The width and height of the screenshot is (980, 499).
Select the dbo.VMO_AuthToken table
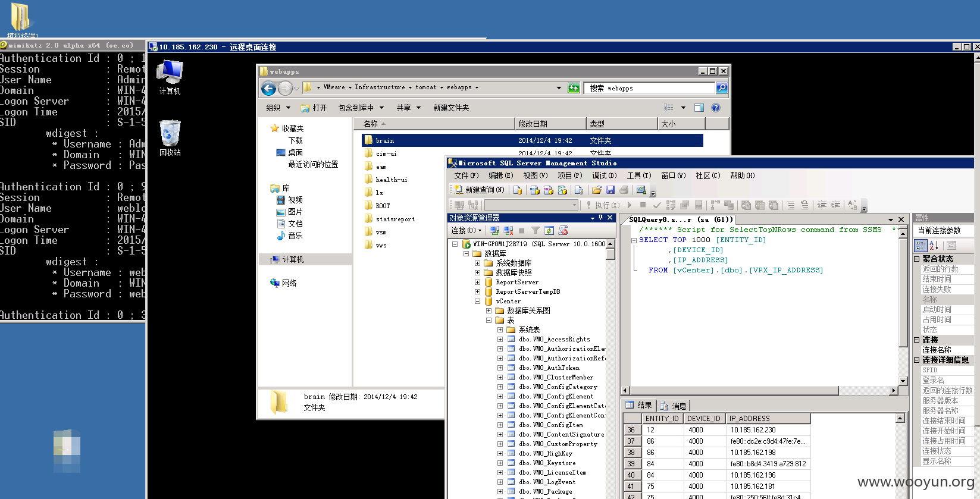549,368
